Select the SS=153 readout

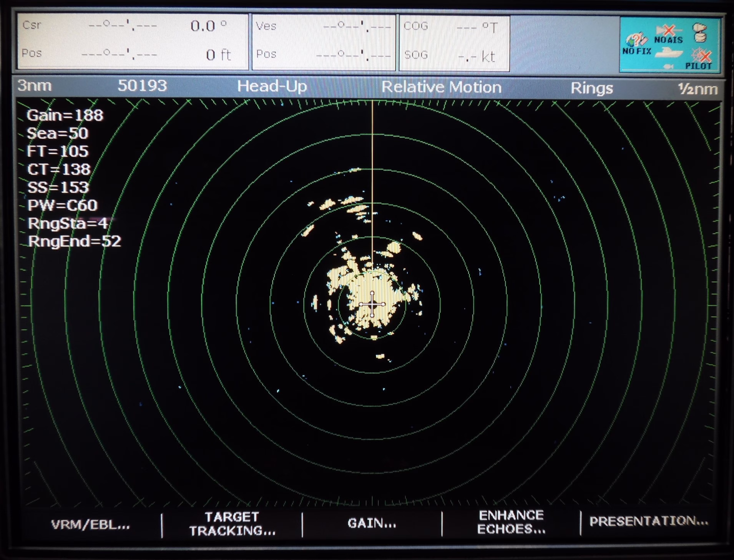(x=58, y=187)
